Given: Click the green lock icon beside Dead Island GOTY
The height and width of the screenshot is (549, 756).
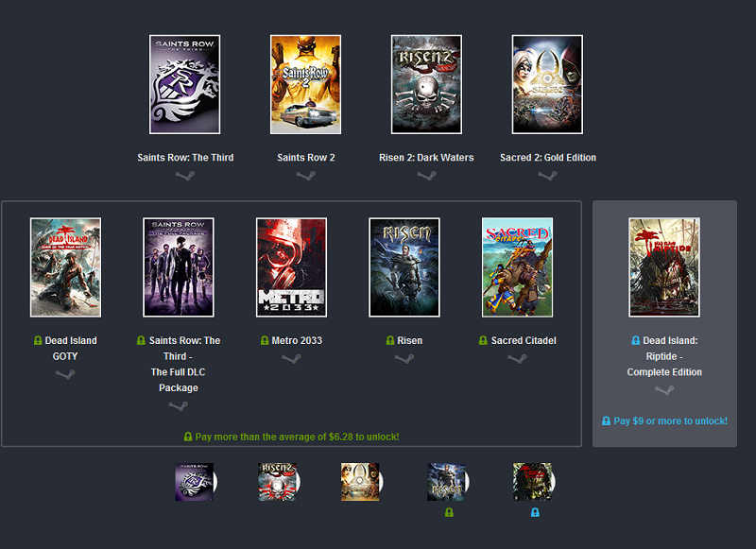Looking at the screenshot, I should pyautogui.click(x=38, y=340).
